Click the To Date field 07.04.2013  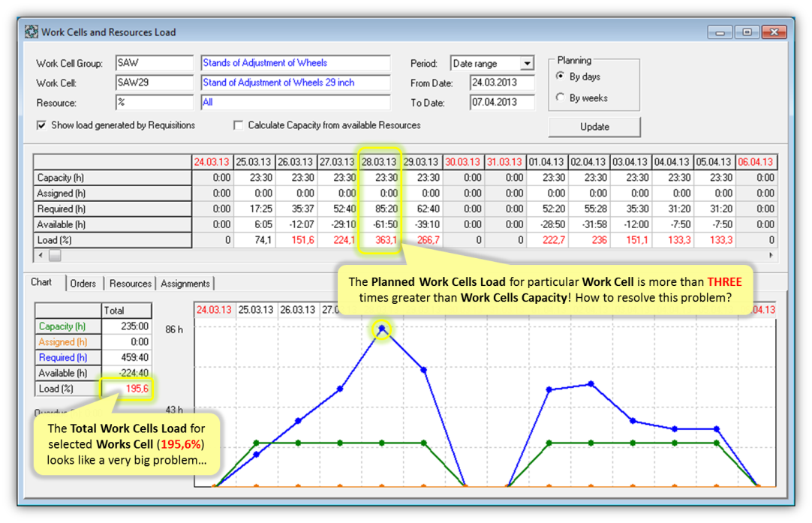tap(502, 103)
